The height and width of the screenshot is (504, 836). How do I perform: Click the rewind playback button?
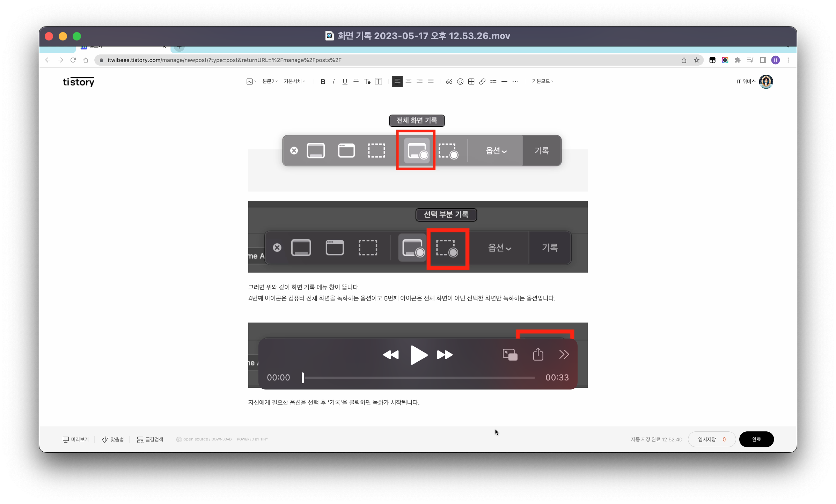coord(391,355)
